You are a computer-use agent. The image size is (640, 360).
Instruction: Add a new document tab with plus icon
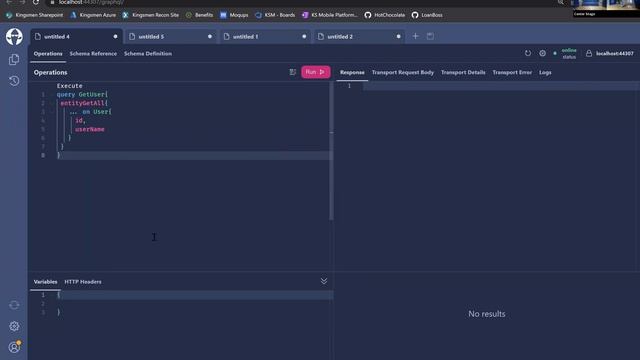pyautogui.click(x=416, y=36)
